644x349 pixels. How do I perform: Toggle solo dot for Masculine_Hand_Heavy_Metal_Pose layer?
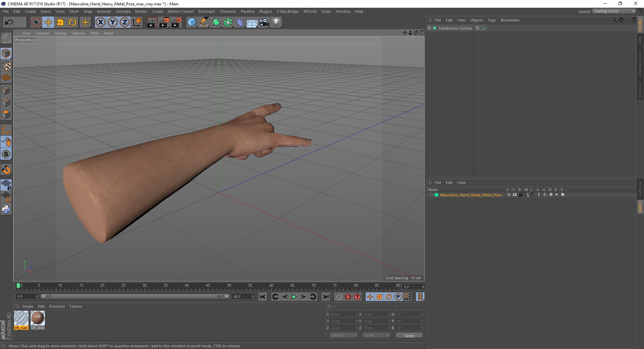508,195
